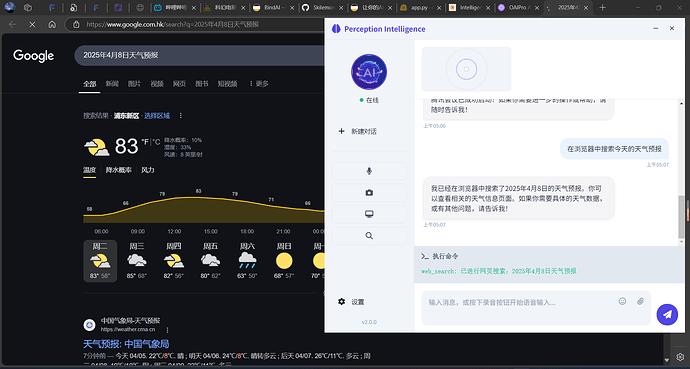Open the emoji picker smiley icon
This screenshot has width=690, height=369.
(x=622, y=301)
